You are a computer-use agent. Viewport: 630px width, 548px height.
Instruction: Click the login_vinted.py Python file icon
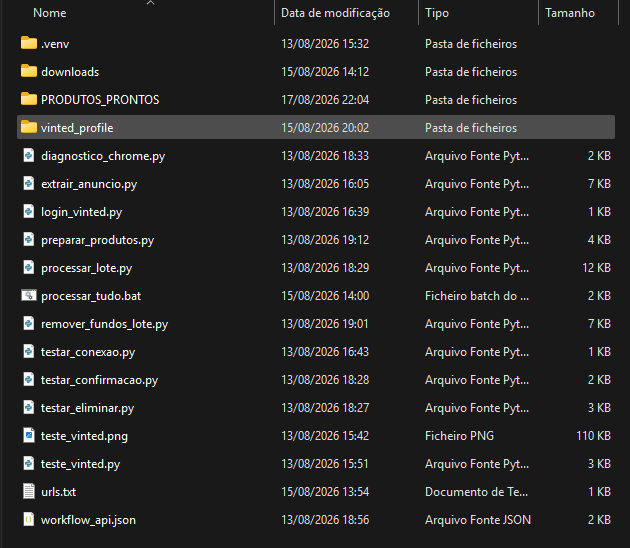pos(29,211)
